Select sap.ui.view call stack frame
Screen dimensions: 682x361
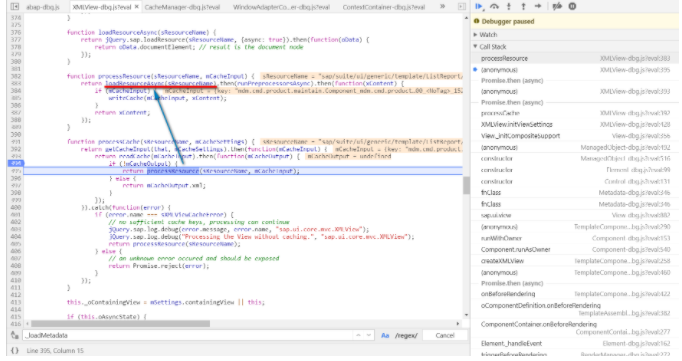point(575,215)
